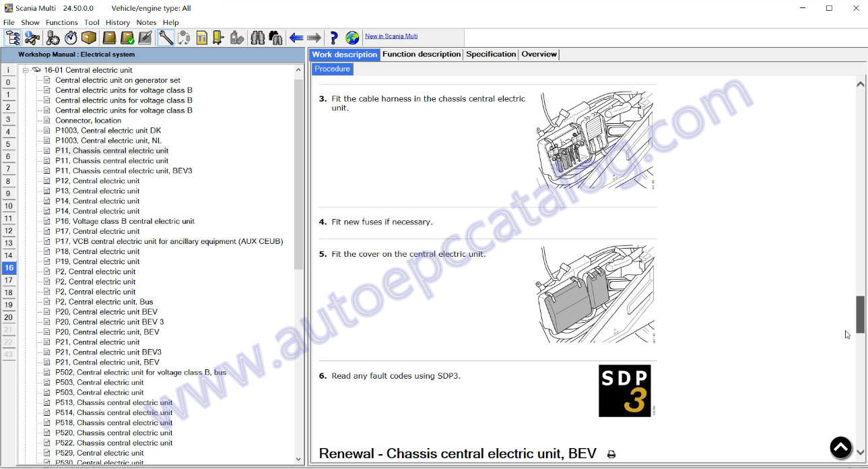Click the tree structure icon in toolbar
The width and height of the screenshot is (868, 469).
13,38
